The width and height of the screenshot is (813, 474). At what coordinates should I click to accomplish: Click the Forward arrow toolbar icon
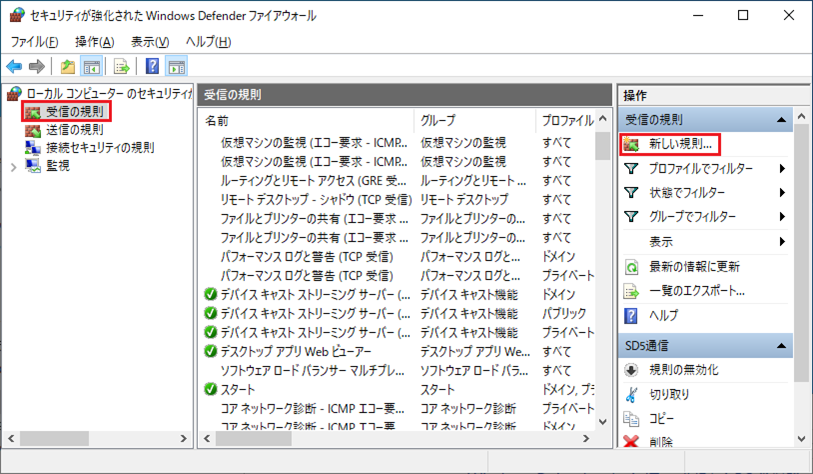[x=37, y=66]
